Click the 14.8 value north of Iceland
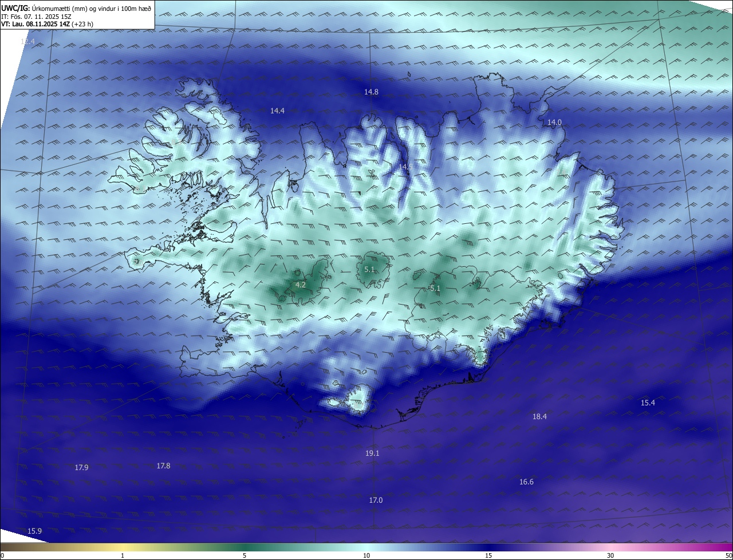Viewport: 733px width, 560px height. click(x=371, y=92)
